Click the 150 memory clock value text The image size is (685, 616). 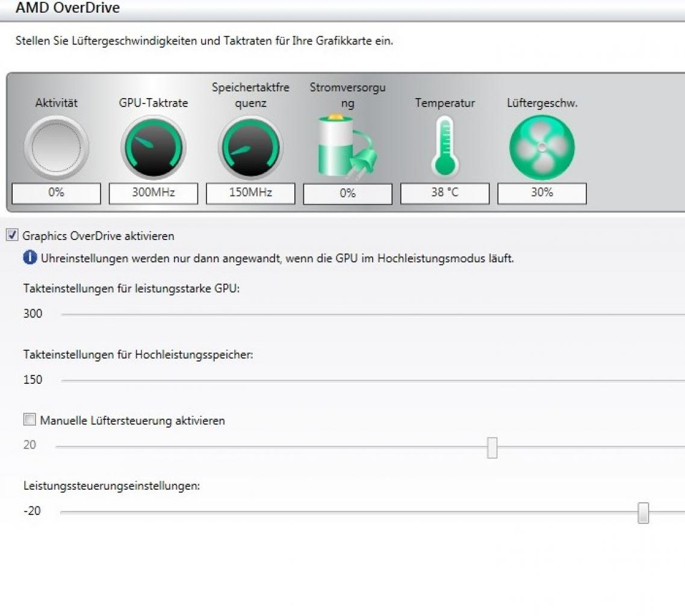(x=33, y=380)
